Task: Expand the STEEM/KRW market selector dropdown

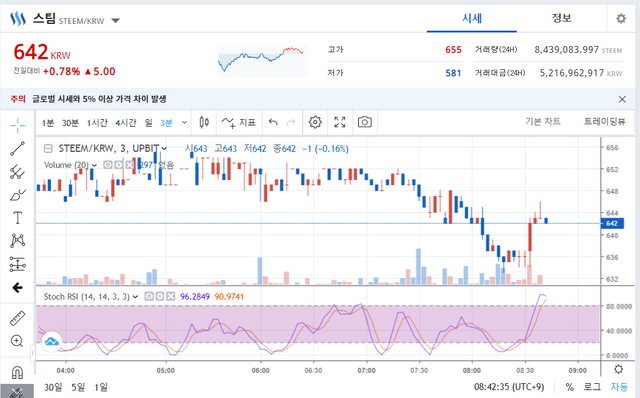Action: pos(116,20)
